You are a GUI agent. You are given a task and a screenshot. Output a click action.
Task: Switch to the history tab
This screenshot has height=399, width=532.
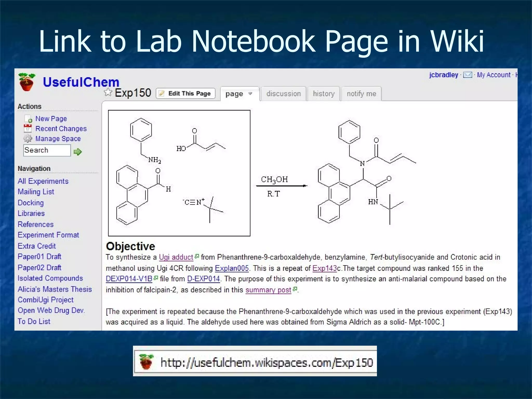pyautogui.click(x=324, y=94)
